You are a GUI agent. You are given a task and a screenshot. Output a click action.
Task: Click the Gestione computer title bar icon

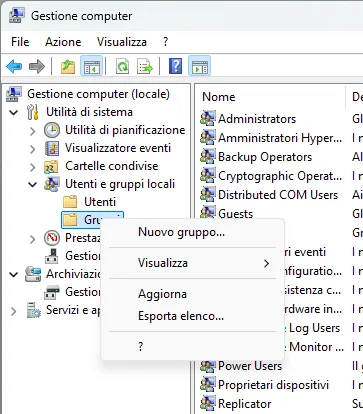pyautogui.click(x=16, y=16)
